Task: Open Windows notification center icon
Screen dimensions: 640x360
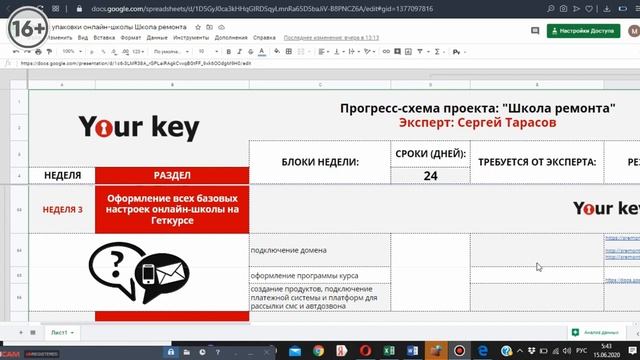Action: click(x=632, y=351)
